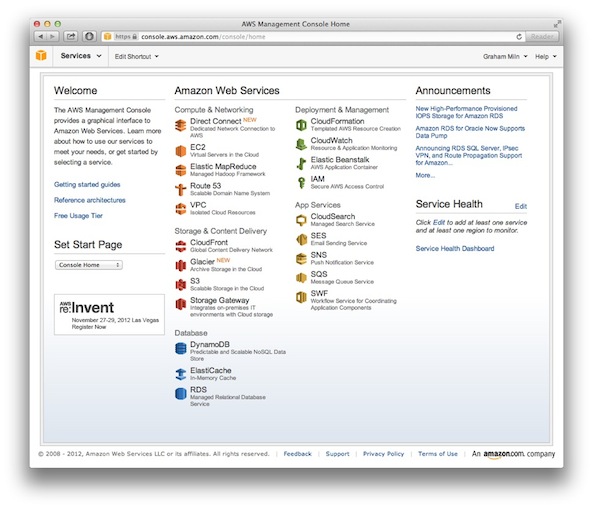The height and width of the screenshot is (509, 593).
Task: Click the Support footer link
Action: click(x=337, y=454)
